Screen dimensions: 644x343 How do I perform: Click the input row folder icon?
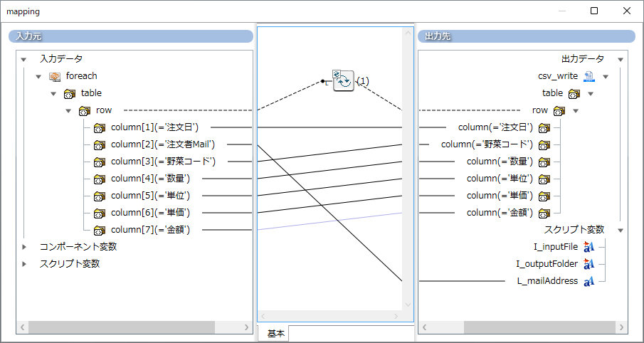84,110
